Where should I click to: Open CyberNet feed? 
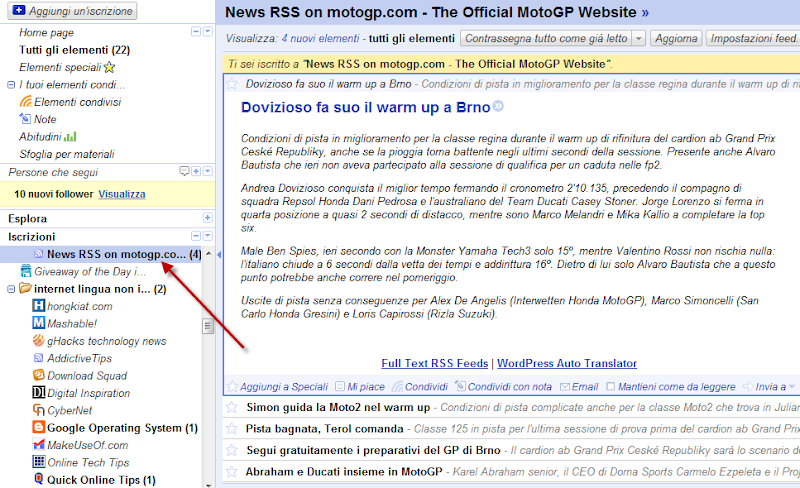63,410
